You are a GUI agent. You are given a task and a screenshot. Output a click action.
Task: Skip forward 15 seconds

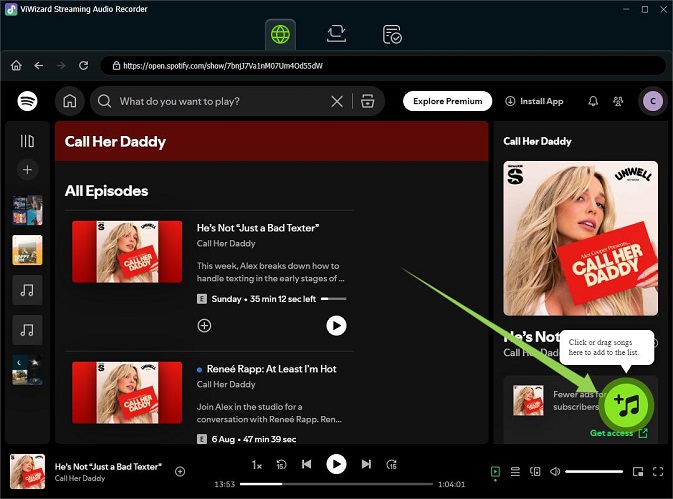391,464
